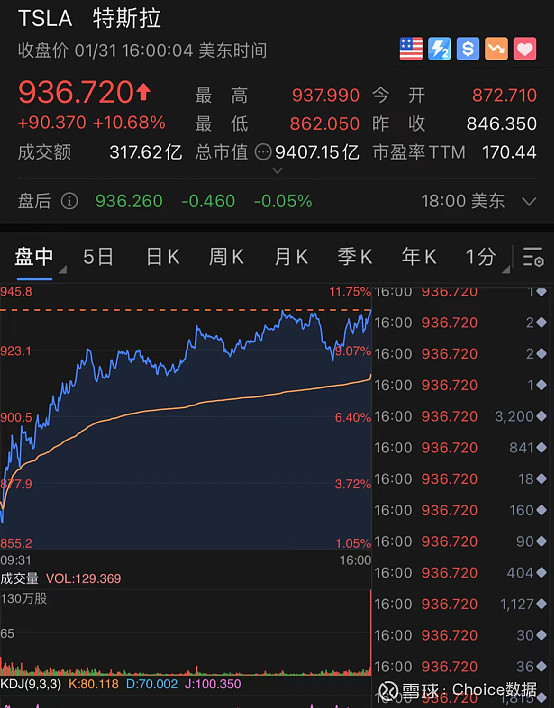554x708 pixels.
Task: Tap the day low value 862.050
Action: 325,124
